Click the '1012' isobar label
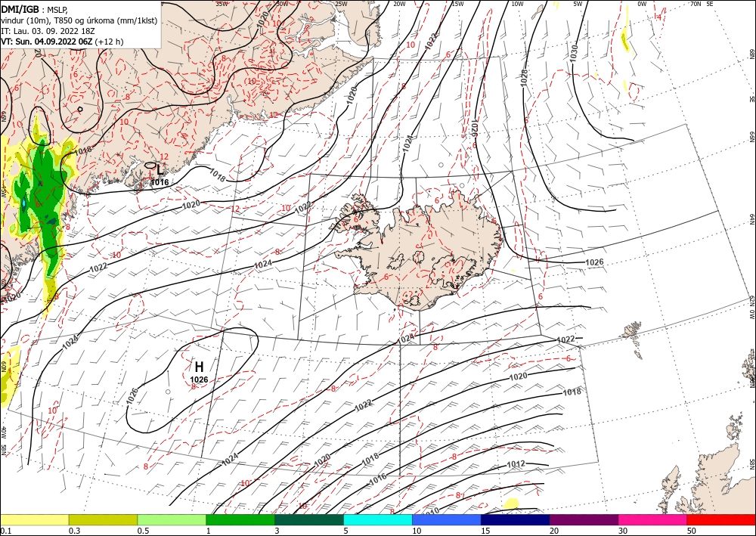Viewport: 756px width, 536px height. (x=516, y=464)
